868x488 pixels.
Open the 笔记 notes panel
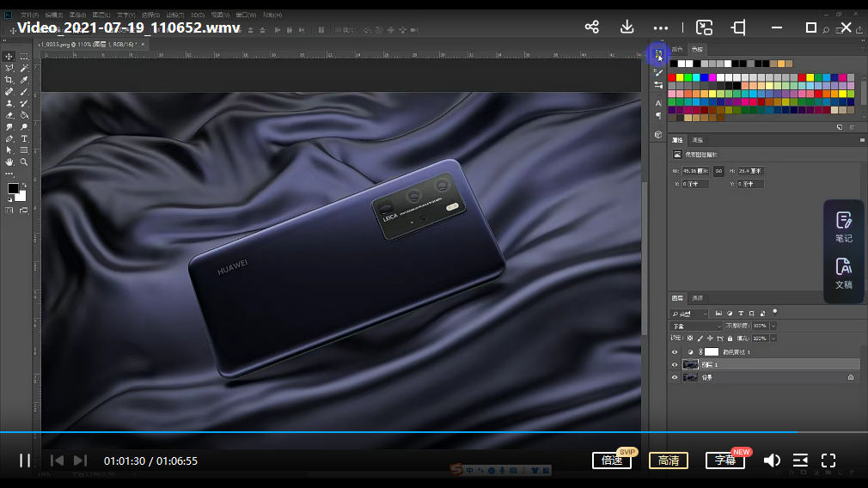(x=844, y=227)
